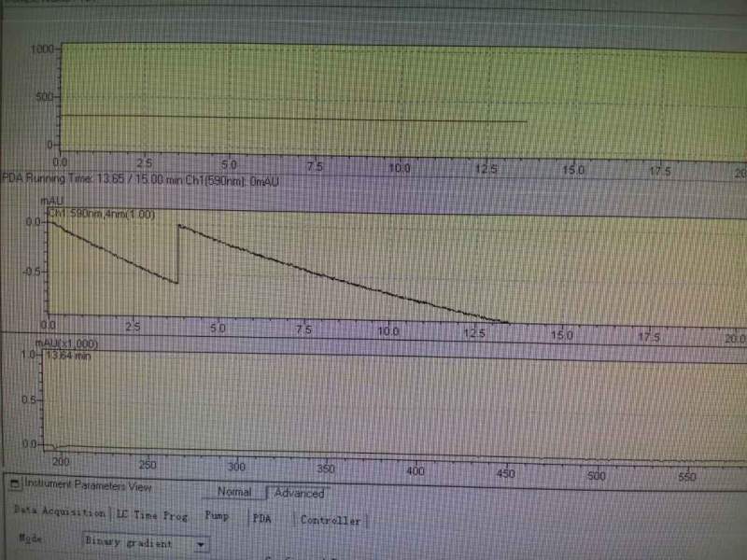
Task: Open the LC Time Prog tab
Action: (x=152, y=515)
